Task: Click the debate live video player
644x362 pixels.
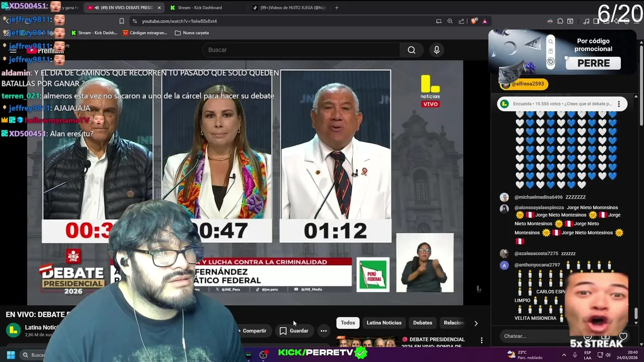Action: tap(245, 182)
